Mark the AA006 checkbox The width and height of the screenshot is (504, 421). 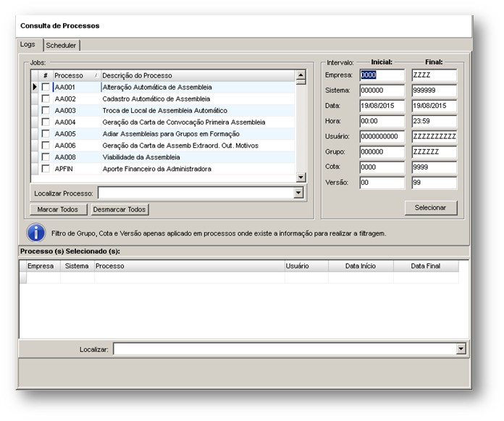coord(46,146)
